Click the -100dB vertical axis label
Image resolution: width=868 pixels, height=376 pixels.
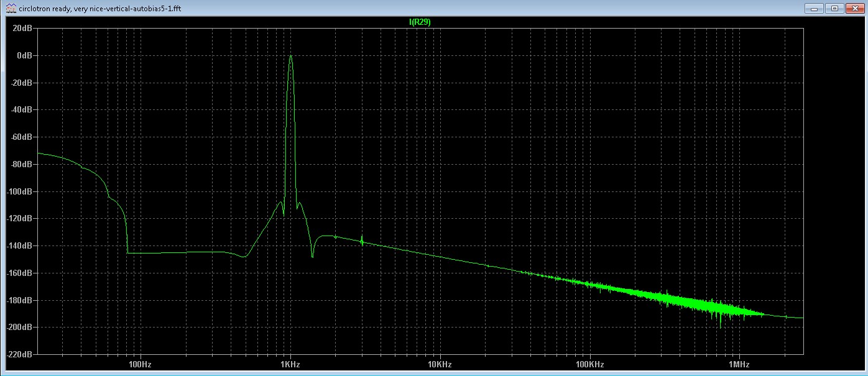click(x=19, y=191)
